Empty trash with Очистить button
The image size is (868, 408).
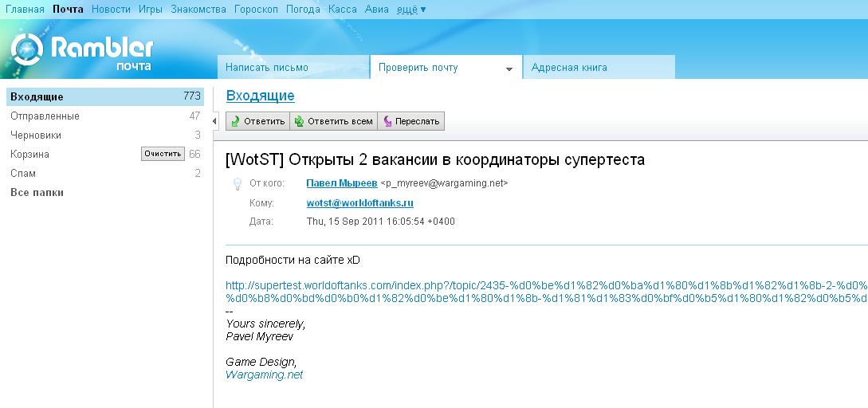[x=163, y=154]
